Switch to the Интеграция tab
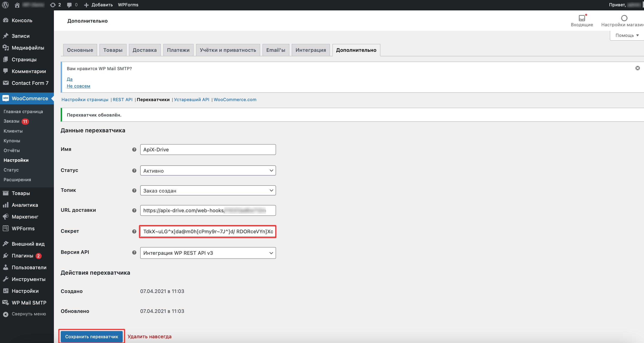Screen dimensions: 644x343 click(x=310, y=50)
